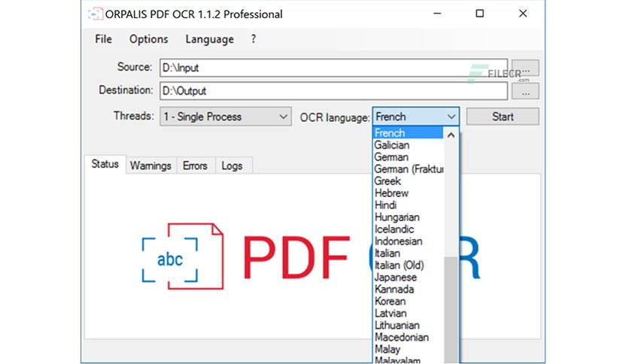This screenshot has height=364, width=629.
Task: Select Lithuanian in language list
Action: pyautogui.click(x=408, y=325)
